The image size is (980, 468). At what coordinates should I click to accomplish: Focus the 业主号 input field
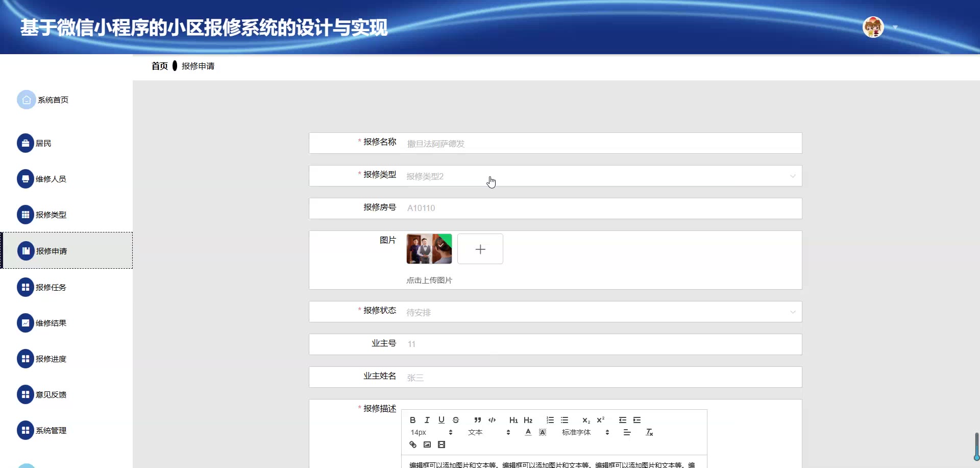(601, 344)
